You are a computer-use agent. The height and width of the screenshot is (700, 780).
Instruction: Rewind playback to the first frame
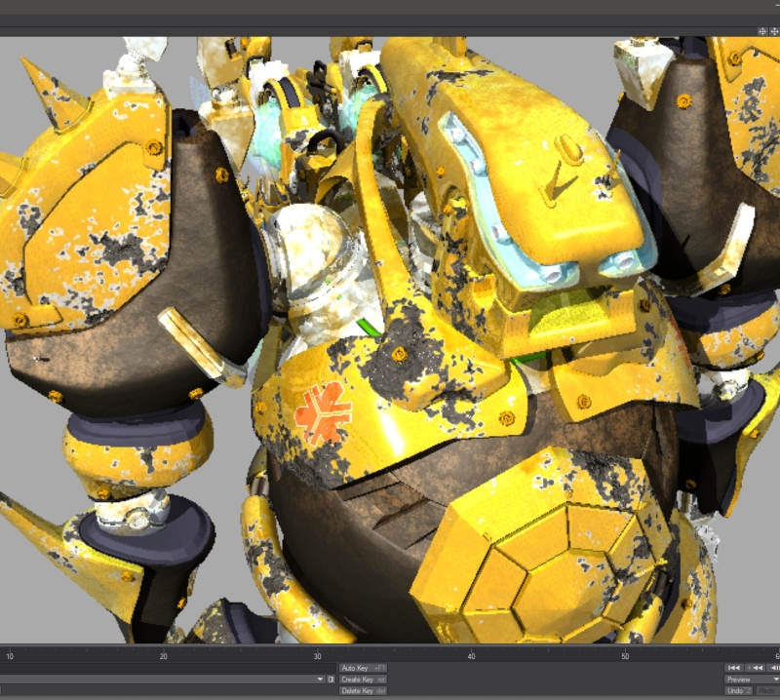[x=734, y=668]
